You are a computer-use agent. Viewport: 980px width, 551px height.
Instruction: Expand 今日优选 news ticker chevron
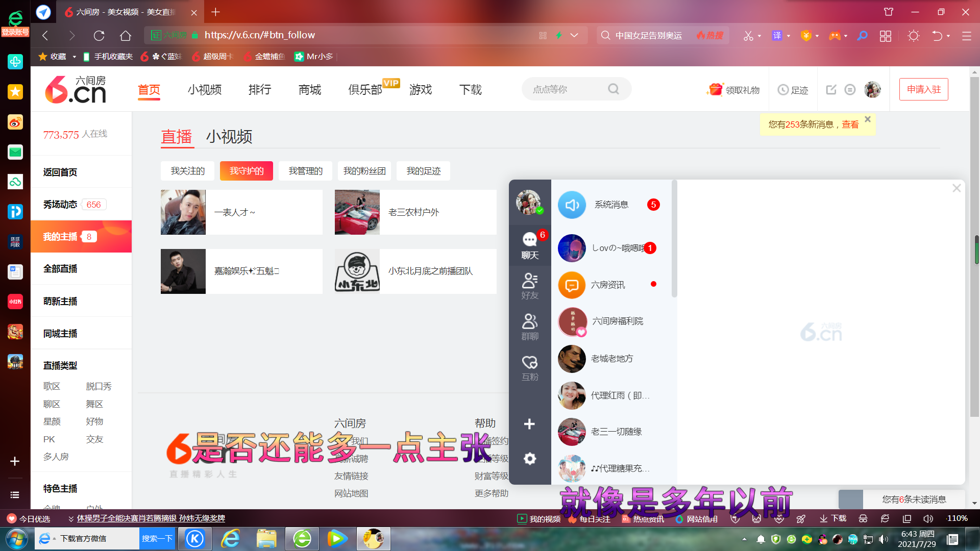click(71, 519)
